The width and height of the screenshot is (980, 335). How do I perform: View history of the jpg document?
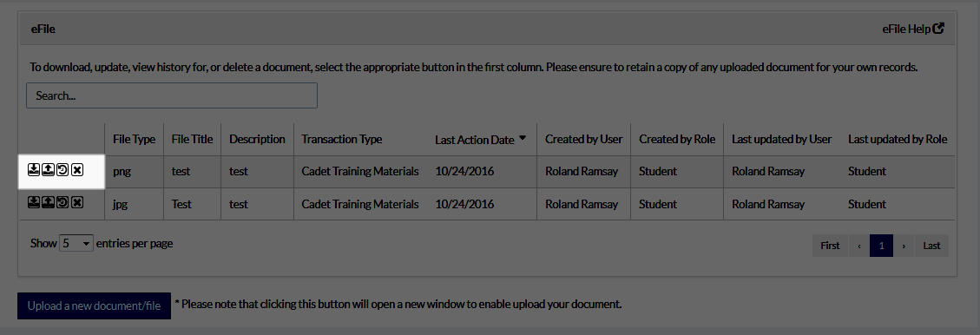(x=62, y=202)
